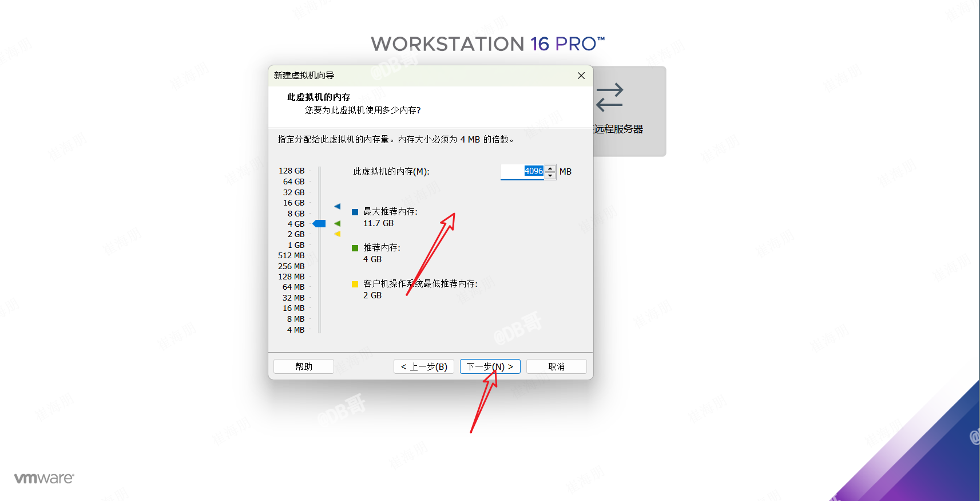Screen dimensions: 980x501
Task: Click the 最大推荐内存: legend label
Action: pos(390,212)
